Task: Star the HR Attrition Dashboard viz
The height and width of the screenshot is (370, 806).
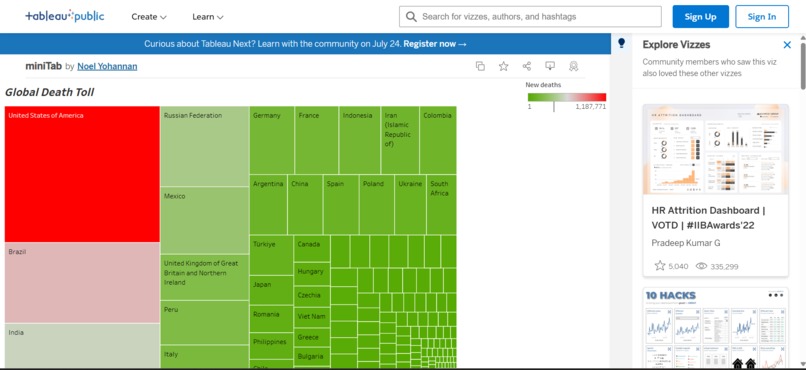Action: [660, 266]
